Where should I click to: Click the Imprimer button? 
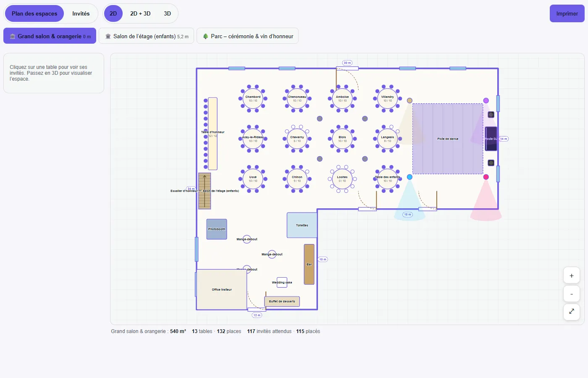pyautogui.click(x=567, y=13)
